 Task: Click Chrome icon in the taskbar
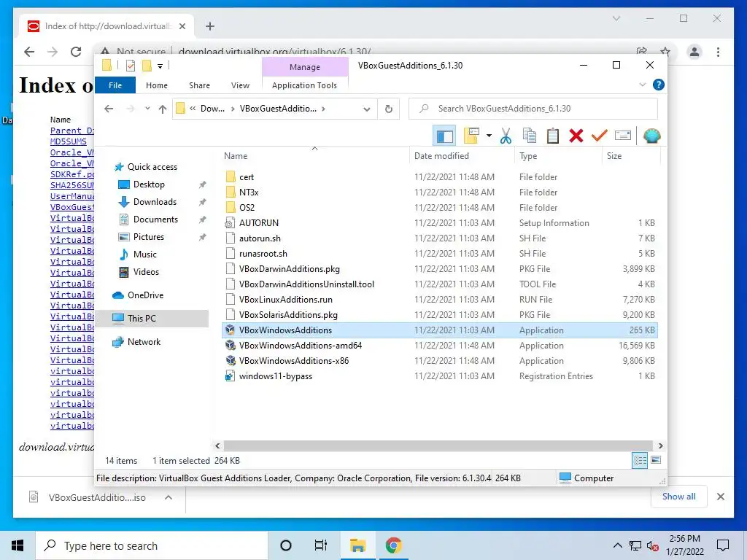tap(393, 545)
